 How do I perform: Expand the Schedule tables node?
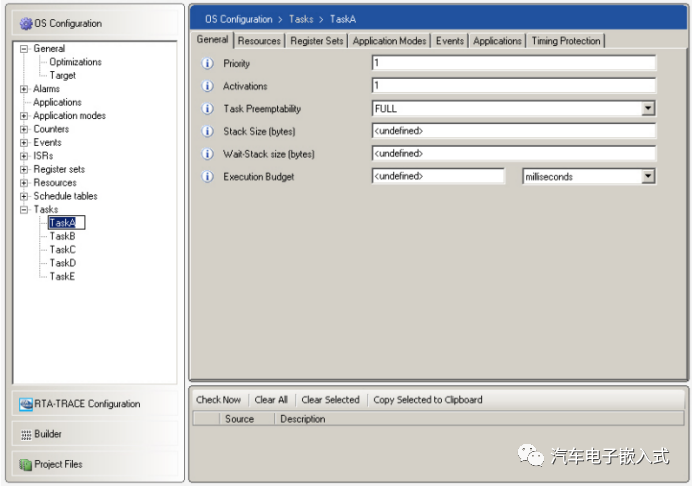[24, 196]
